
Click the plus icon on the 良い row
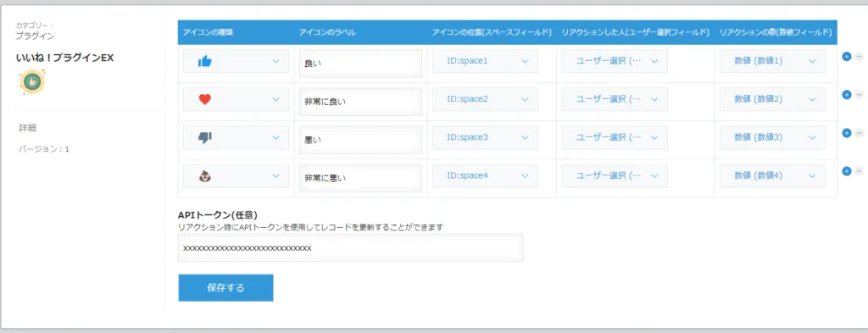pos(847,57)
